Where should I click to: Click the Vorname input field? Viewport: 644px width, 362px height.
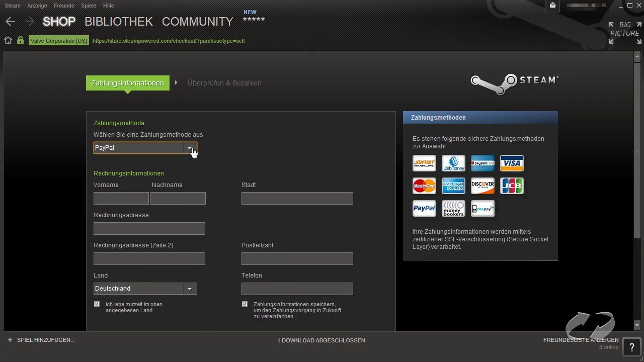tap(121, 198)
